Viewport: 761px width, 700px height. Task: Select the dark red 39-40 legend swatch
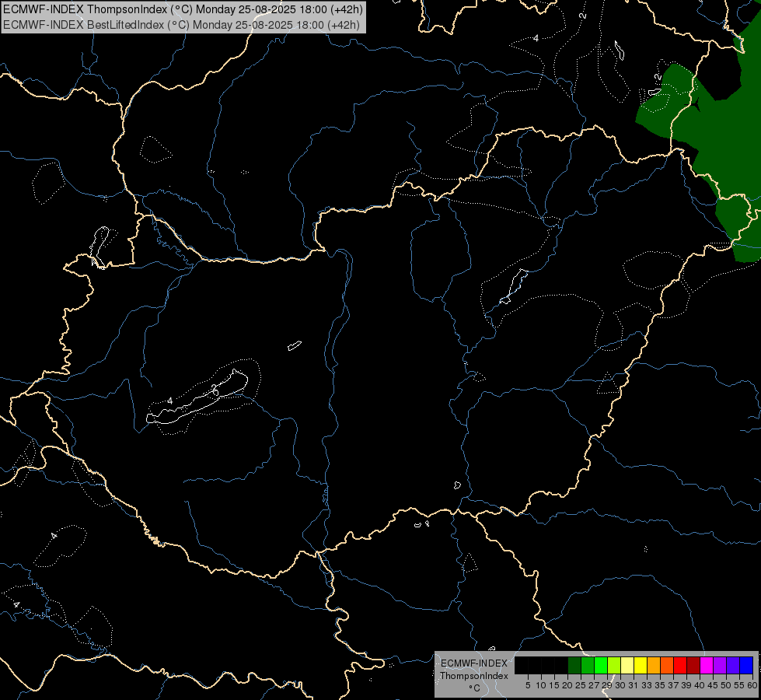tap(693, 665)
